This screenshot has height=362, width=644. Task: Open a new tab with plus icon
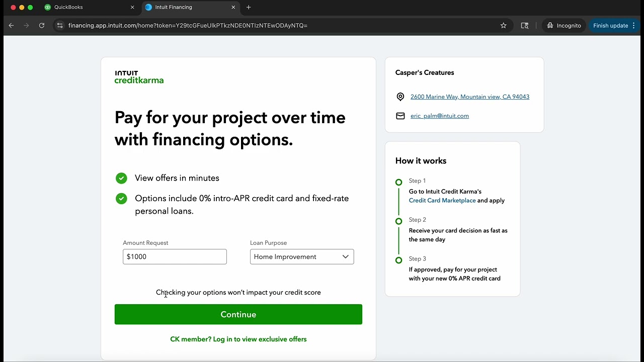point(249,8)
